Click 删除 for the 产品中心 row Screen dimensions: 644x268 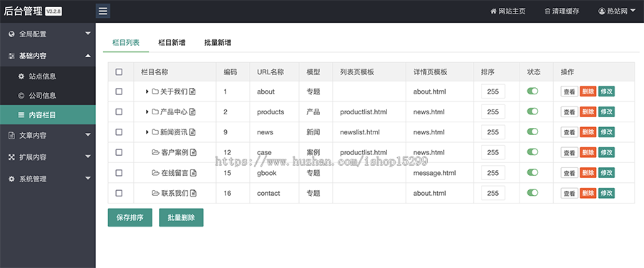tap(587, 111)
